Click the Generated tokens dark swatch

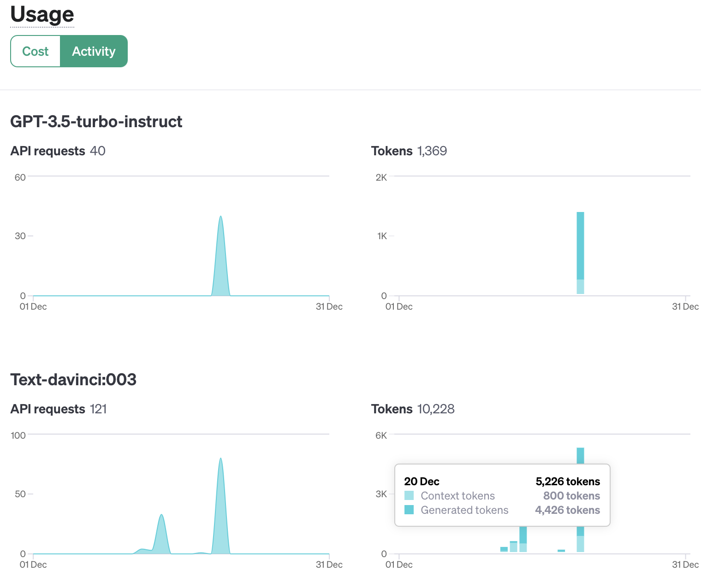pos(409,510)
